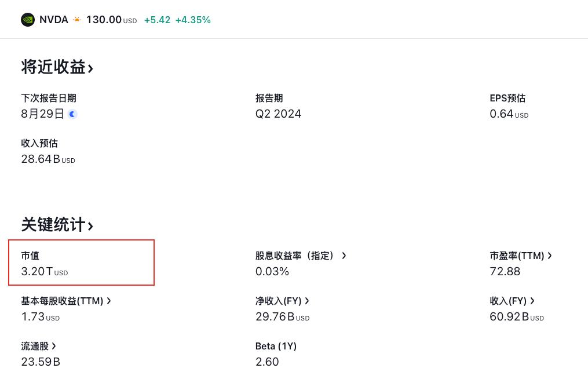Expand the 流通股 metric
The image size is (588, 379).
[39, 346]
